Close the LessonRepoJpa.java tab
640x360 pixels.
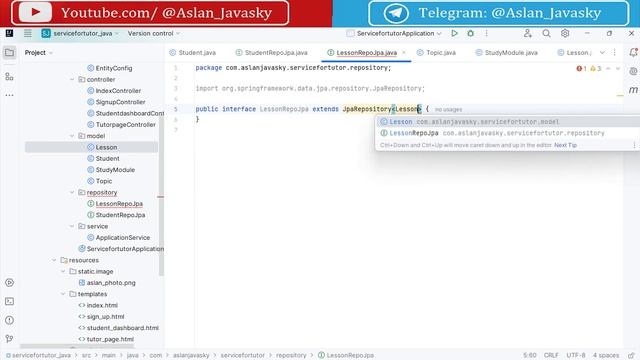click(404, 53)
